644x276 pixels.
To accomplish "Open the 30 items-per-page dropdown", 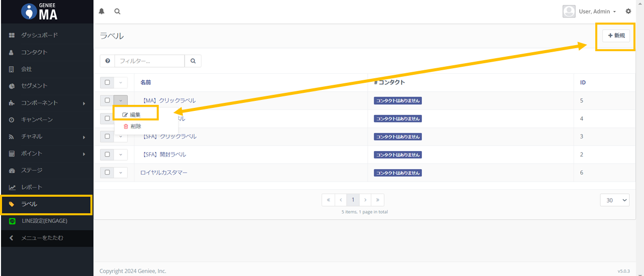I will pos(614,200).
